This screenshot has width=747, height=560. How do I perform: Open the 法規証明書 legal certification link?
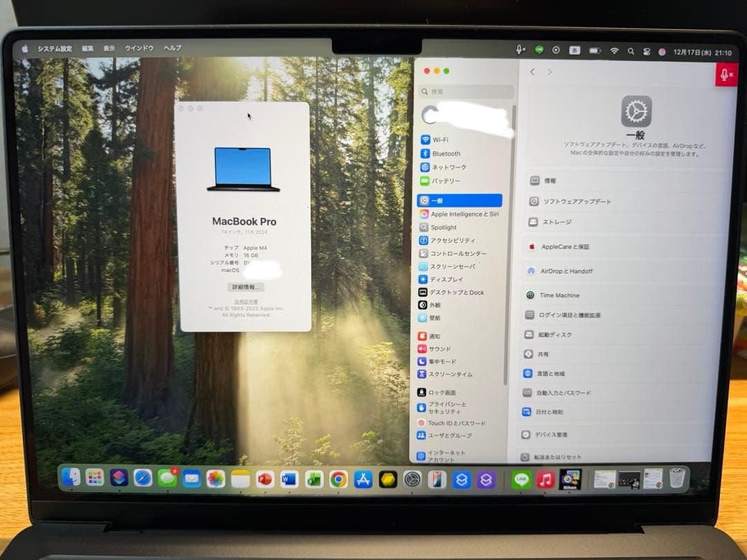click(x=244, y=300)
